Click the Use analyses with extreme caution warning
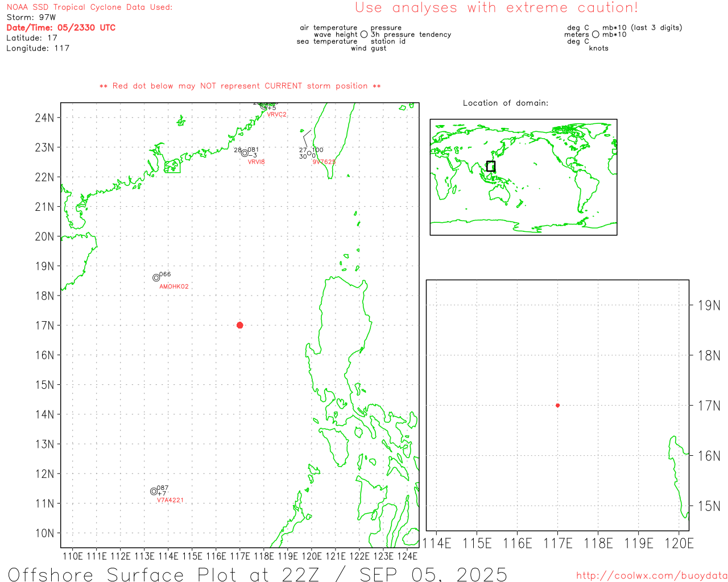This screenshot has width=728, height=582. point(497,7)
